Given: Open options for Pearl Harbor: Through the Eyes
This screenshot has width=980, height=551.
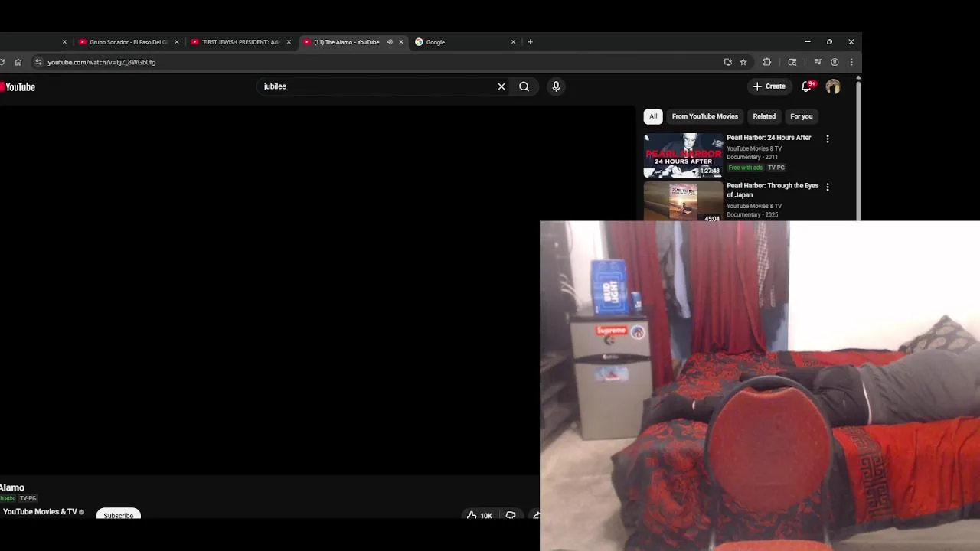Looking at the screenshot, I should [x=828, y=187].
